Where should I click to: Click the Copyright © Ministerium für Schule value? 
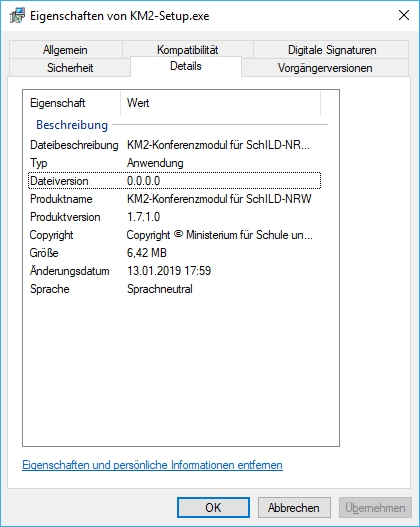[220, 235]
